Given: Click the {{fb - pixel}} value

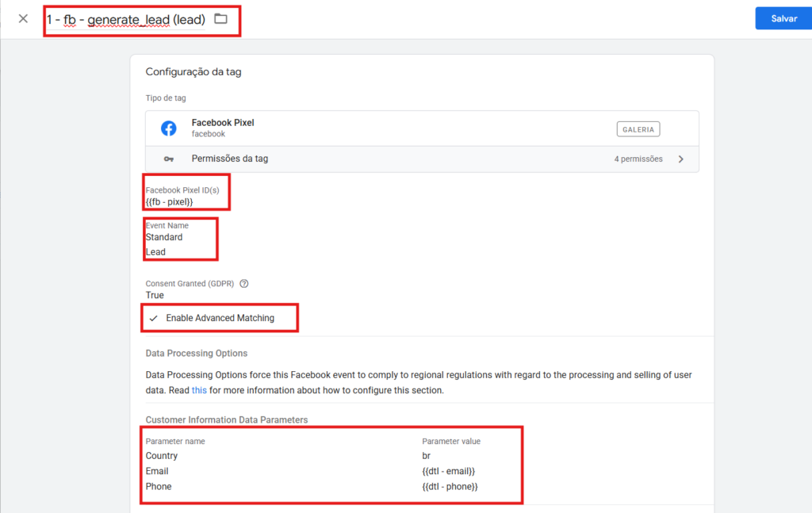Looking at the screenshot, I should click(x=170, y=202).
